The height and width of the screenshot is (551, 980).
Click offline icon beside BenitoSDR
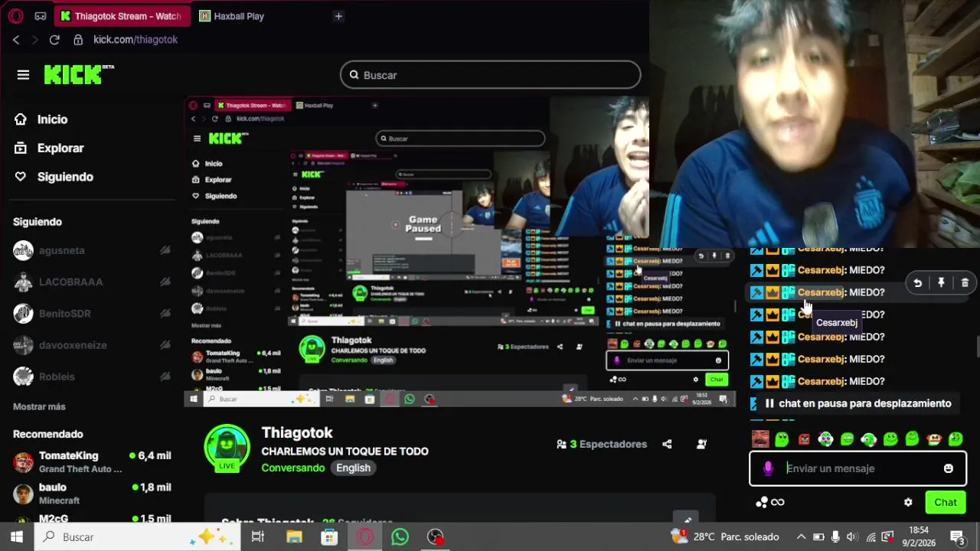(165, 314)
